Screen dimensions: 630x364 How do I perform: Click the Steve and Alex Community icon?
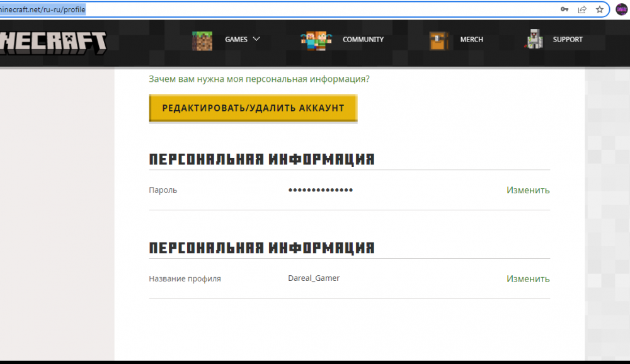coord(316,40)
